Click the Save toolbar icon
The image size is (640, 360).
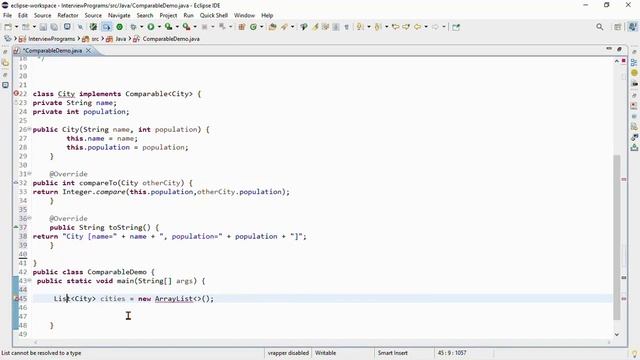tap(43, 27)
